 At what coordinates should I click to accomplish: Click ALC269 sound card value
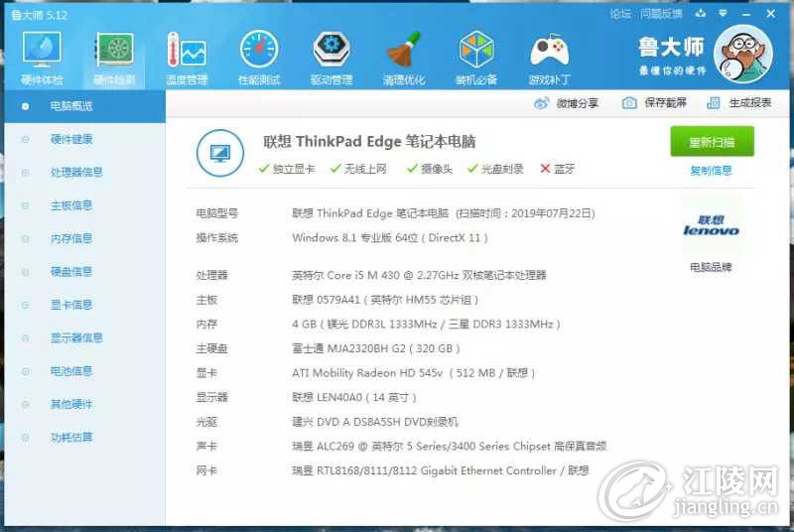pos(450,446)
